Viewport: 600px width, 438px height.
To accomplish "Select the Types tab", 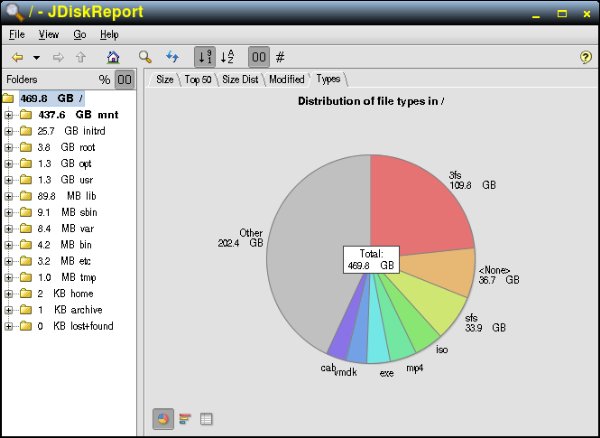I will (328, 79).
